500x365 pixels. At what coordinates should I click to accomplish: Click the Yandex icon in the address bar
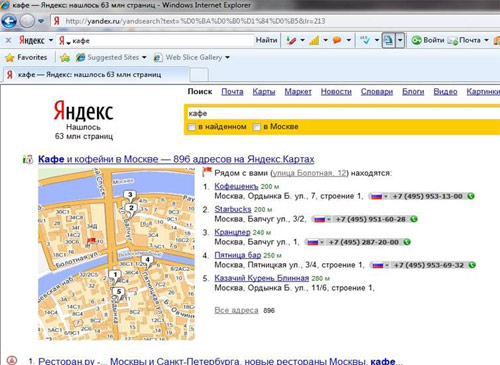[57, 21]
